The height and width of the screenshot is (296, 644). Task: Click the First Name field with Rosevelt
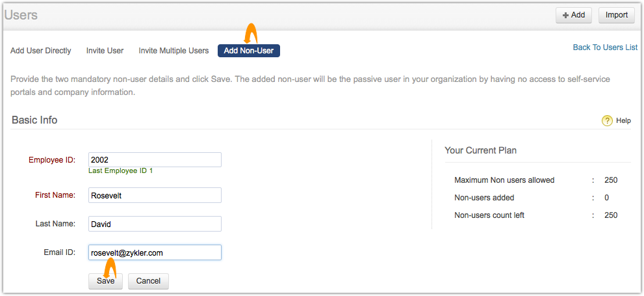(x=155, y=195)
